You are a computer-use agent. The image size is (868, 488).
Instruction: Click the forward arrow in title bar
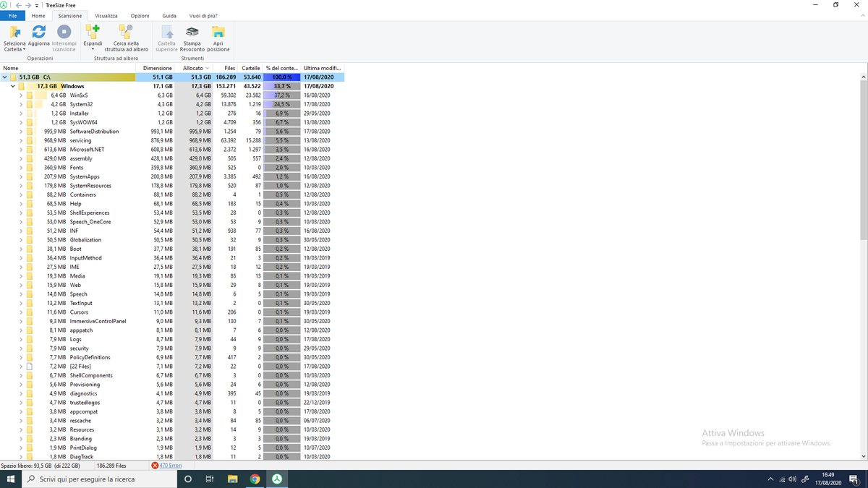click(28, 5)
